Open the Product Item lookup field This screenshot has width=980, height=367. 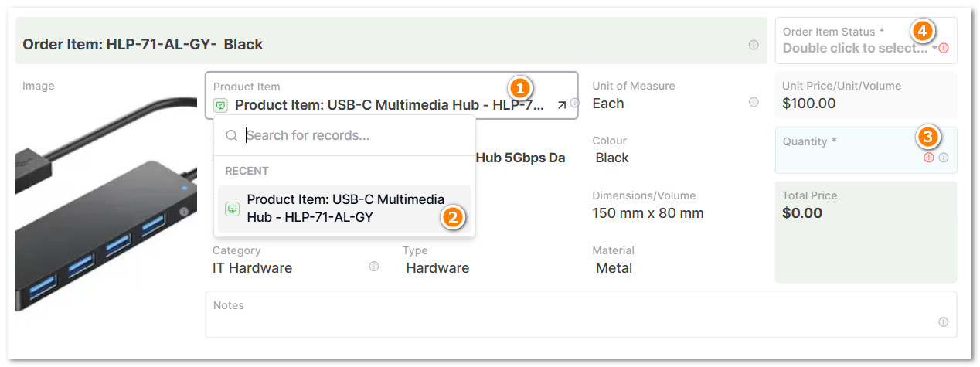point(386,105)
